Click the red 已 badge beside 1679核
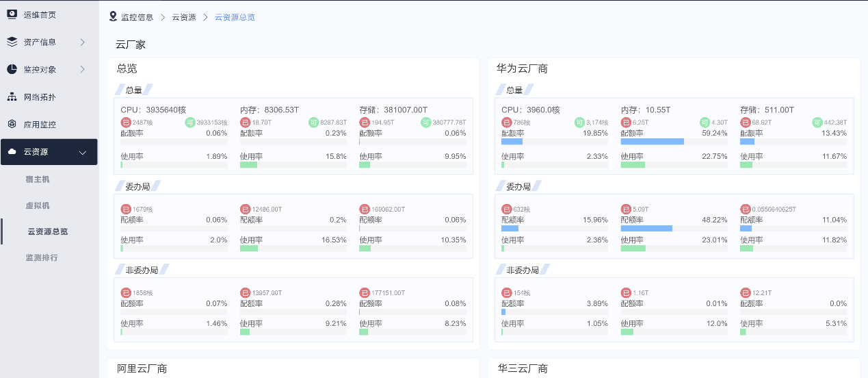868x378 pixels. [x=126, y=209]
